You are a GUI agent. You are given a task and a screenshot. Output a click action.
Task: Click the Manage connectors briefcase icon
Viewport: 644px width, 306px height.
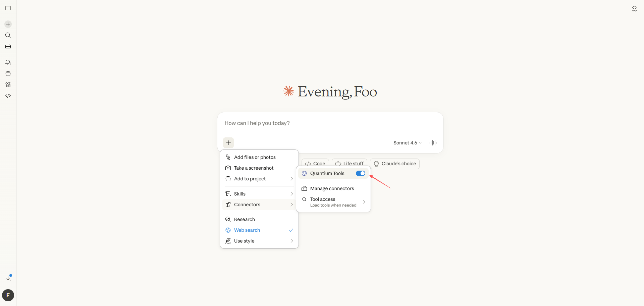[304, 188]
